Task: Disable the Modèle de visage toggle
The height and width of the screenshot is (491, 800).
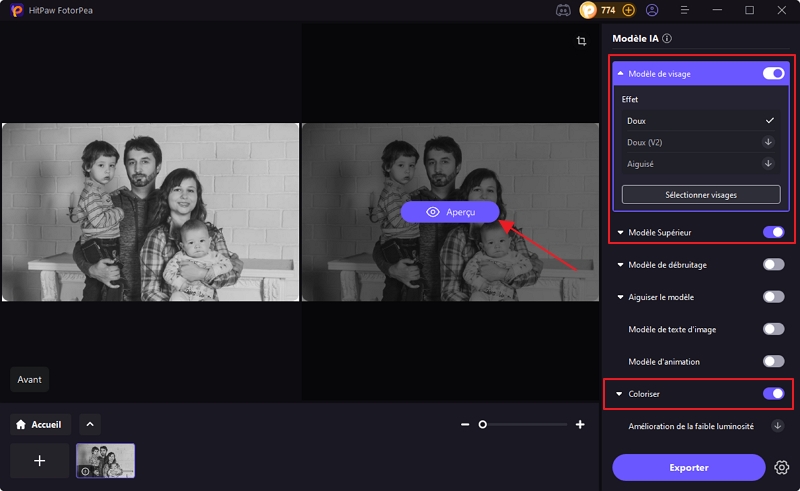Action: click(773, 73)
